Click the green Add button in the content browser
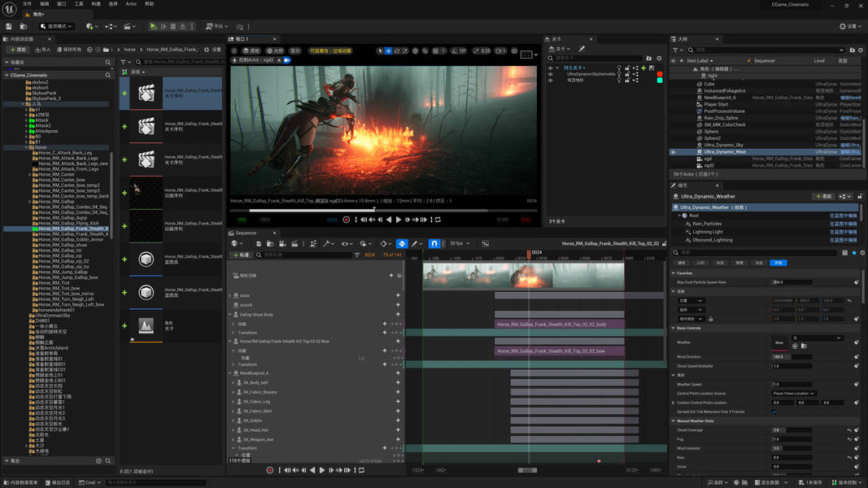 16,50
